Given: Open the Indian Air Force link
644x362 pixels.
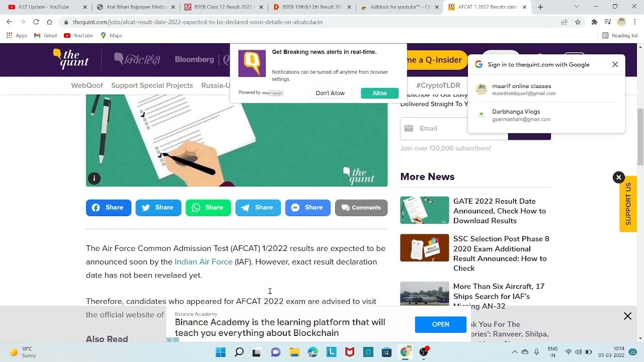Looking at the screenshot, I should coord(203,262).
